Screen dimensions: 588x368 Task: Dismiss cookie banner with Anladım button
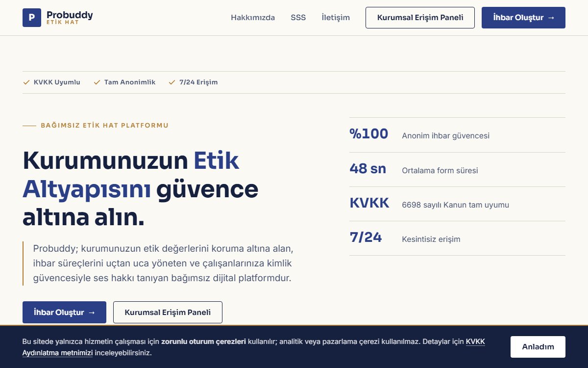538,347
